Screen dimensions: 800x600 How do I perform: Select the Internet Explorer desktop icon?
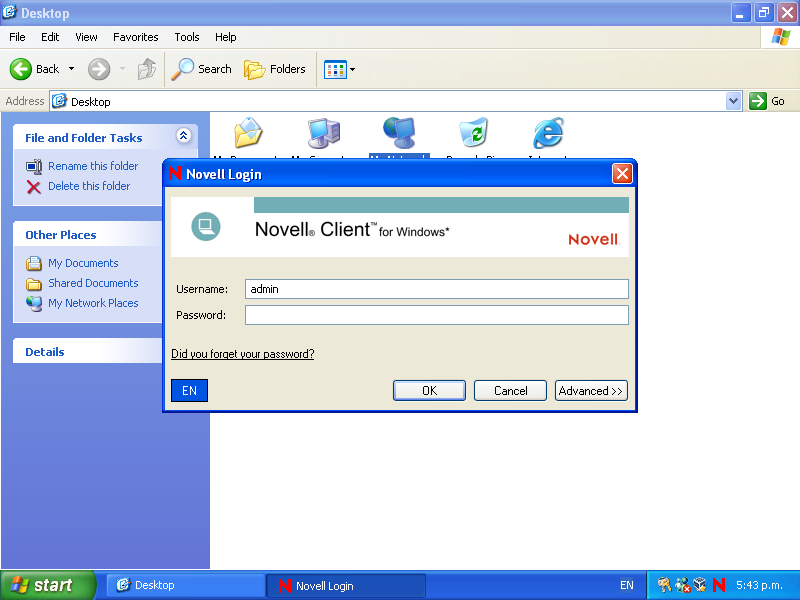coord(548,133)
